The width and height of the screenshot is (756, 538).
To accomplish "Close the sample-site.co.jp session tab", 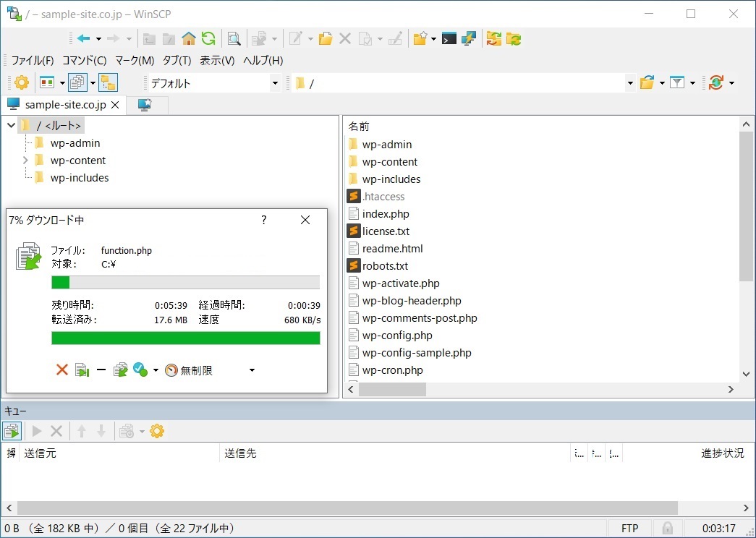I will pyautogui.click(x=115, y=105).
